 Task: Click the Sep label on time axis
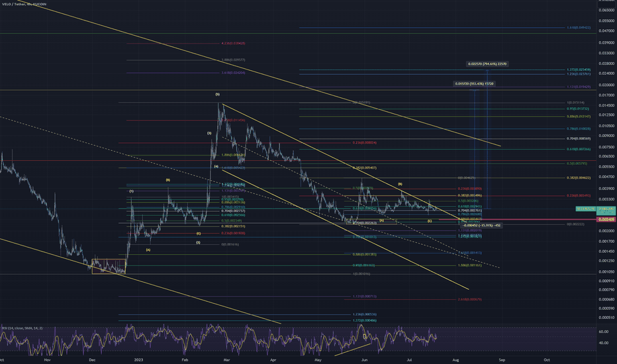coord(502,359)
